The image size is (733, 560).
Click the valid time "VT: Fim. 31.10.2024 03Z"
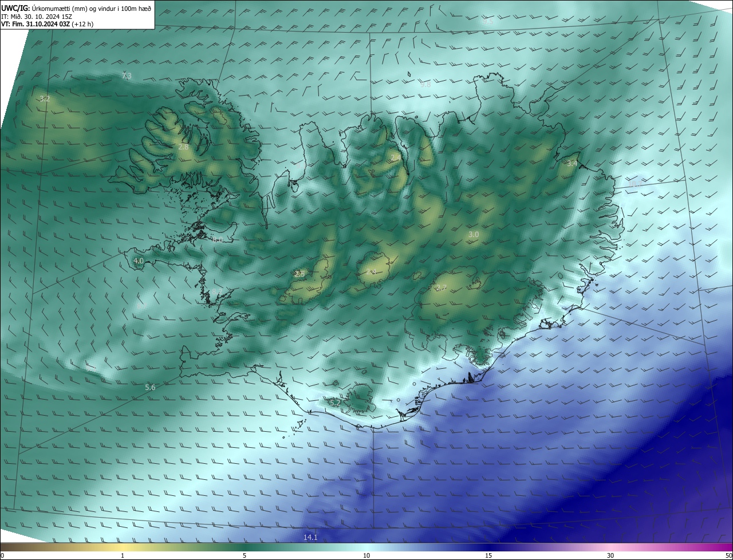point(36,24)
